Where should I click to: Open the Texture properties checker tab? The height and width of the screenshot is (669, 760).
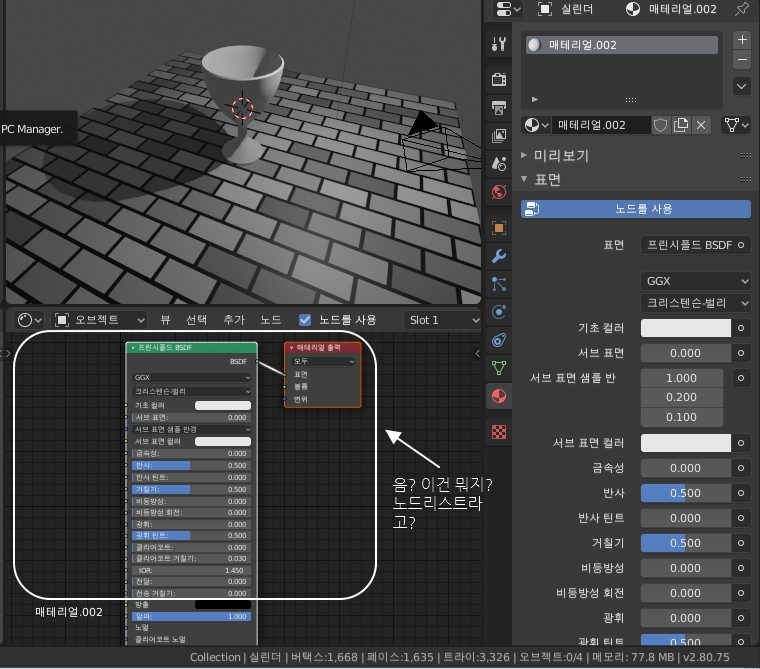499,431
